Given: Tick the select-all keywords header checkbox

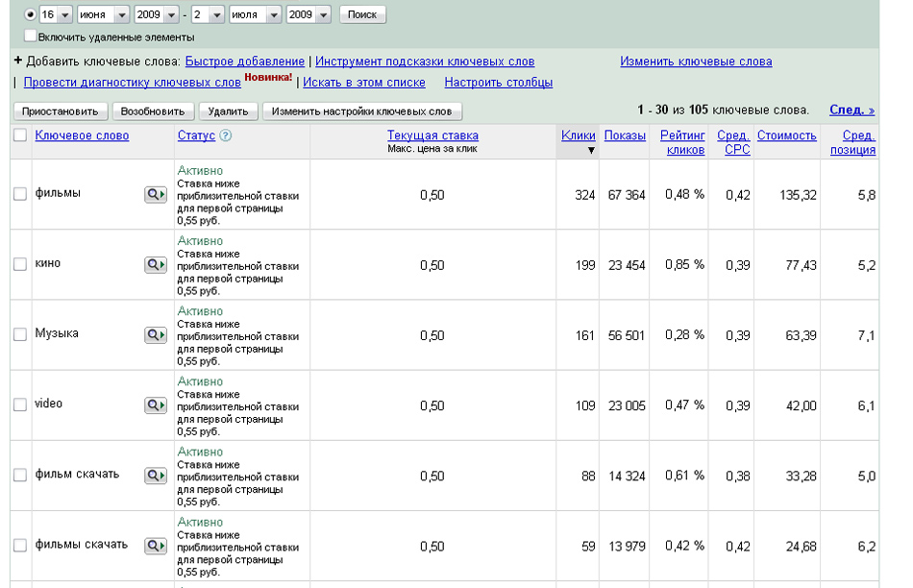Looking at the screenshot, I should click(x=20, y=135).
